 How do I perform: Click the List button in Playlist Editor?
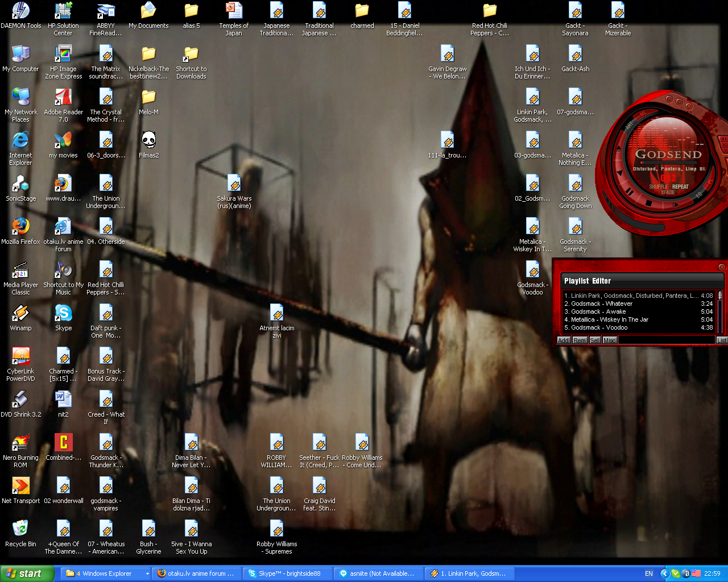click(x=721, y=340)
